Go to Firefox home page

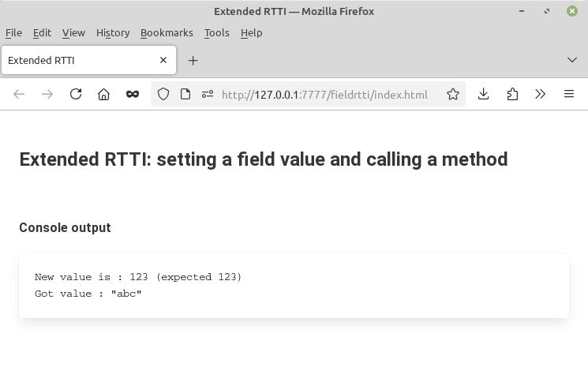[x=103, y=95]
